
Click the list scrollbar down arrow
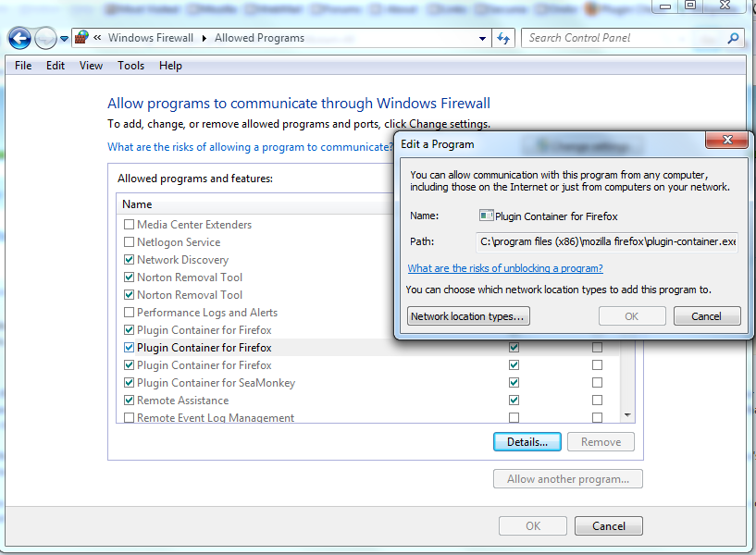627,415
